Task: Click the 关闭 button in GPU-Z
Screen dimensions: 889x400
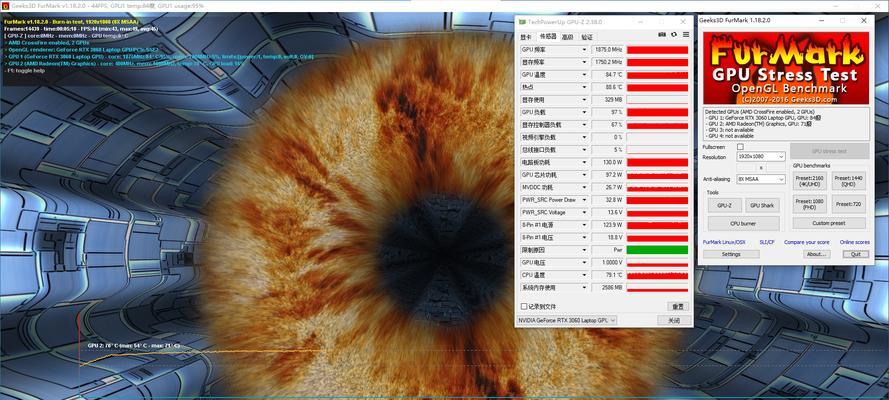Action: click(673, 320)
